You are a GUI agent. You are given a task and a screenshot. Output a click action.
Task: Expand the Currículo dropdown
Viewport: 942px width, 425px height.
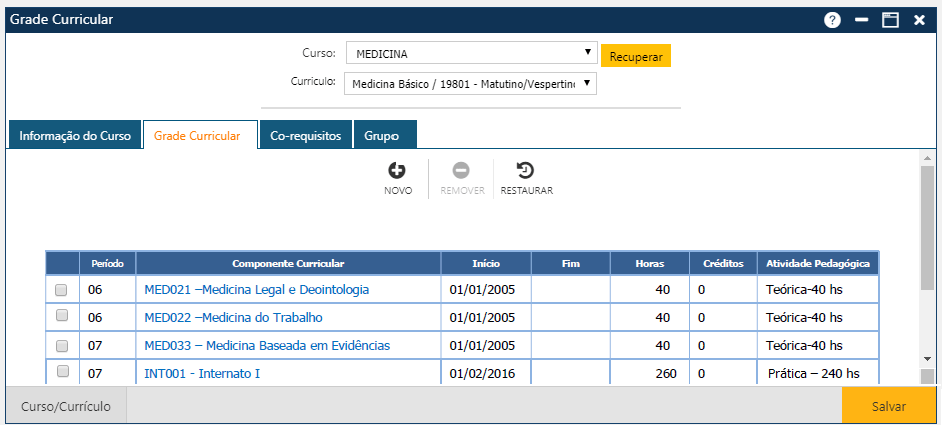pos(470,84)
